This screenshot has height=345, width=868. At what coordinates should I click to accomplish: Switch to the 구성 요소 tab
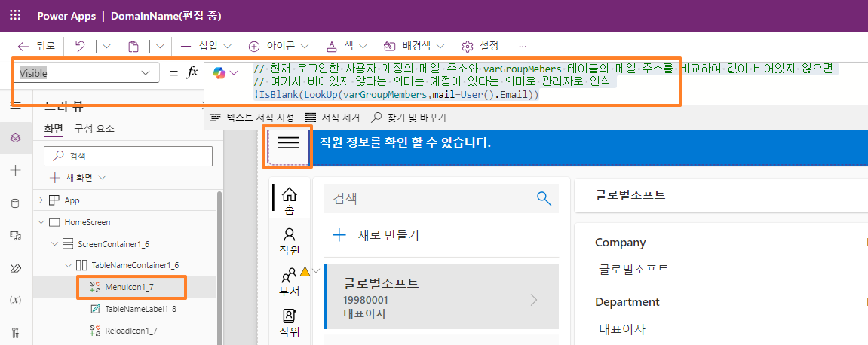click(x=94, y=129)
